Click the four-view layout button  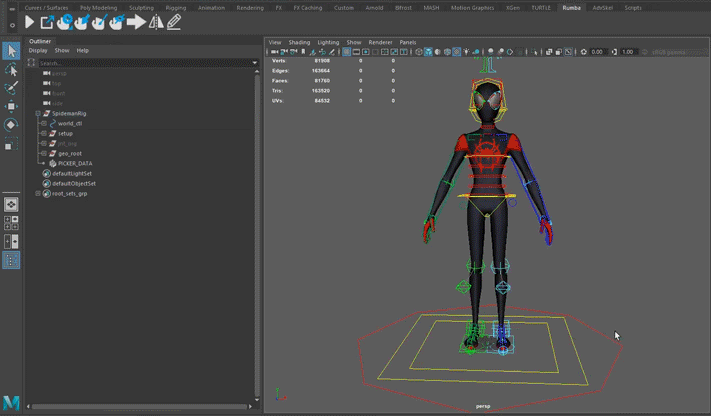[x=11, y=223]
